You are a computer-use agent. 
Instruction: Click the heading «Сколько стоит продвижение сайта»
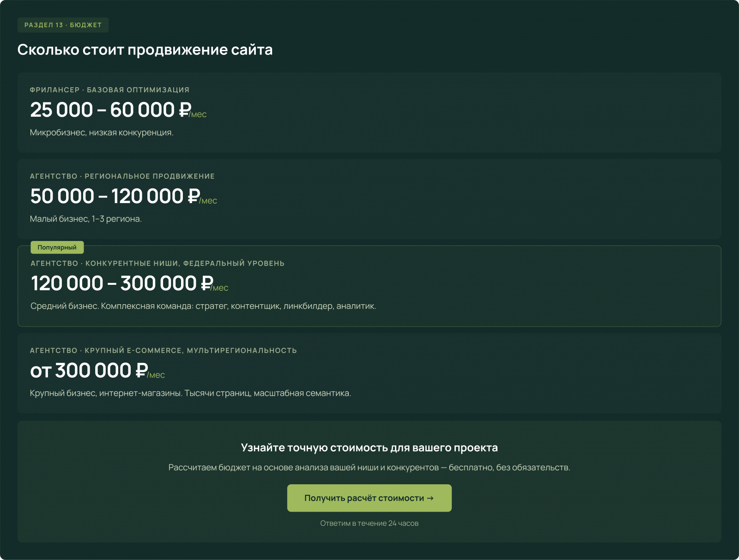pyautogui.click(x=145, y=49)
